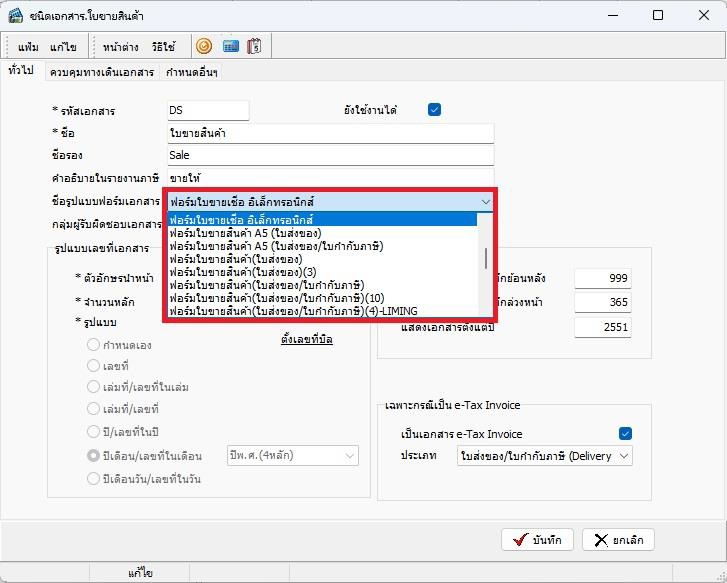Expand the ปีพ.ศ.(4หลัก) dropdown
The width and height of the screenshot is (727, 583).
[x=350, y=456]
